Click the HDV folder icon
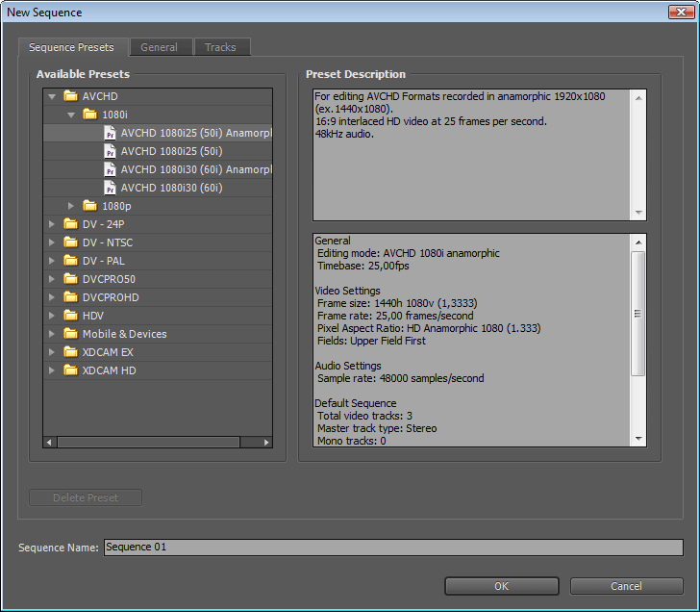Screen dimensions: 700x612 coord(70,316)
